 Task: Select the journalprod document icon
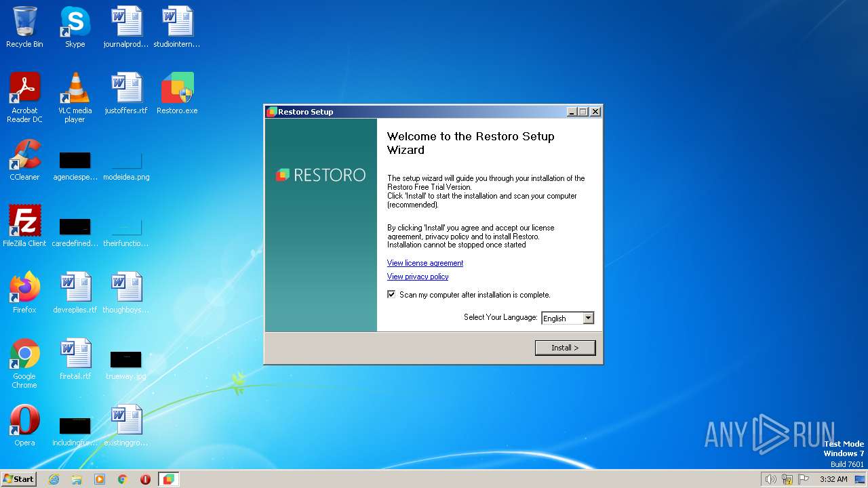click(x=126, y=27)
